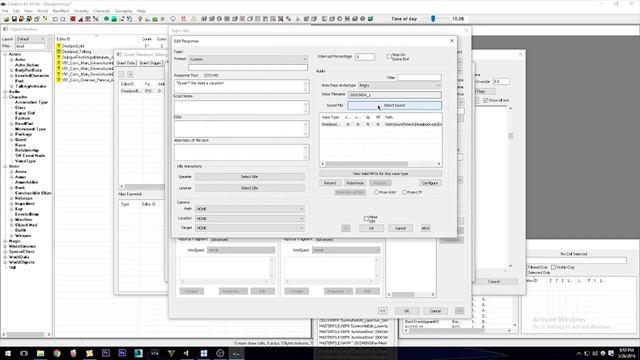
Task: Open Google Chrome from the taskbar
Action: (x=56, y=353)
